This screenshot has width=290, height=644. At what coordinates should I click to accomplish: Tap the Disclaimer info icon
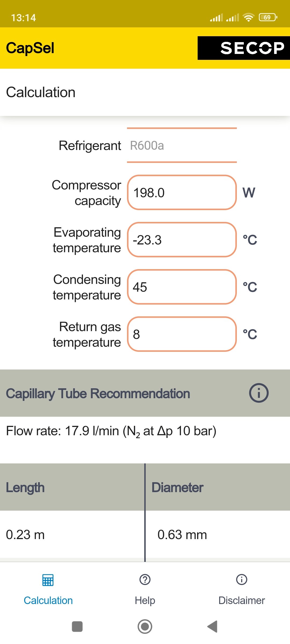[x=242, y=580]
